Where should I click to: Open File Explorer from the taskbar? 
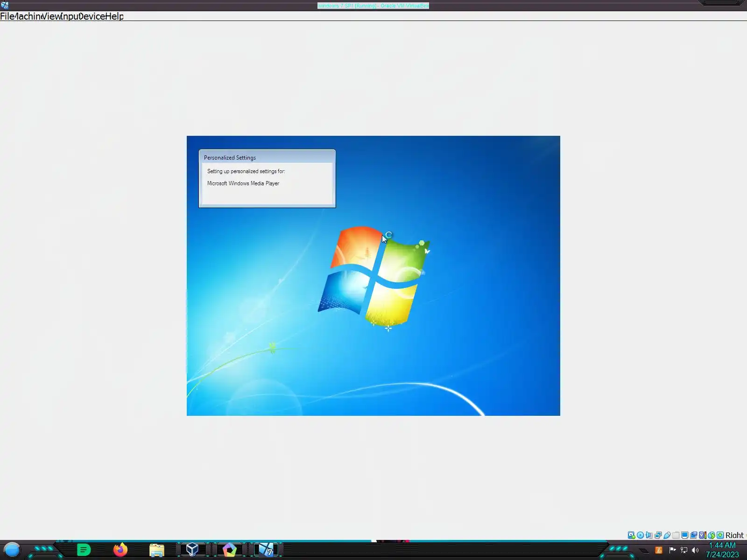click(x=157, y=551)
